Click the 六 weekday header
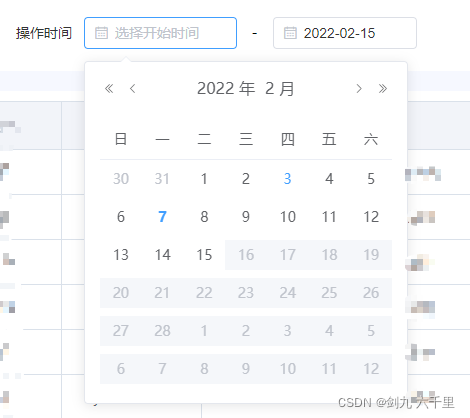The width and height of the screenshot is (470, 418). pos(371,139)
